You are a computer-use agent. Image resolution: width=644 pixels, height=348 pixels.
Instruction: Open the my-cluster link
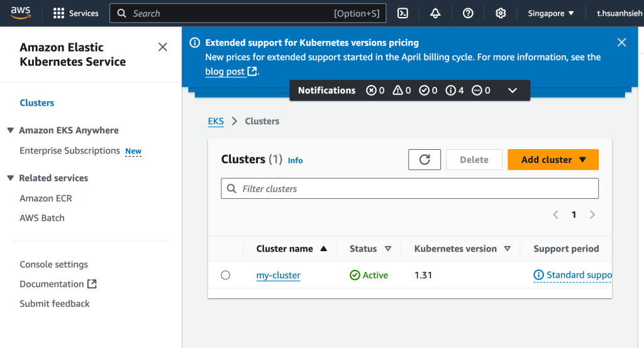pos(278,276)
